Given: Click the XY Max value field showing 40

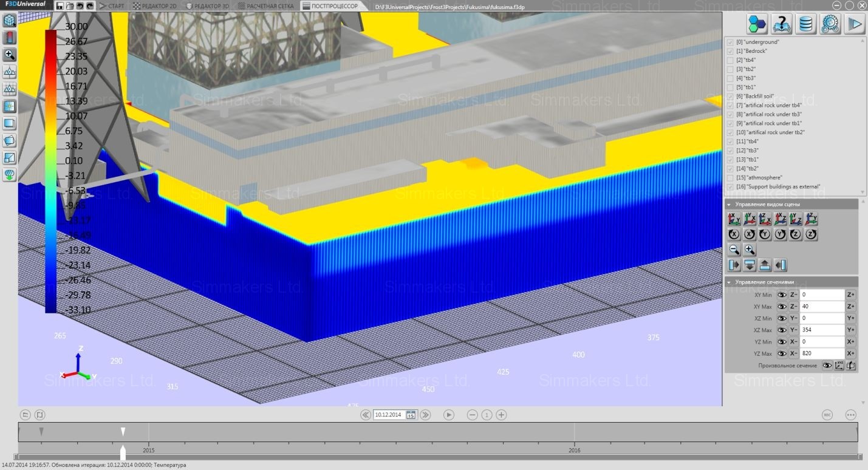Looking at the screenshot, I should [x=822, y=307].
